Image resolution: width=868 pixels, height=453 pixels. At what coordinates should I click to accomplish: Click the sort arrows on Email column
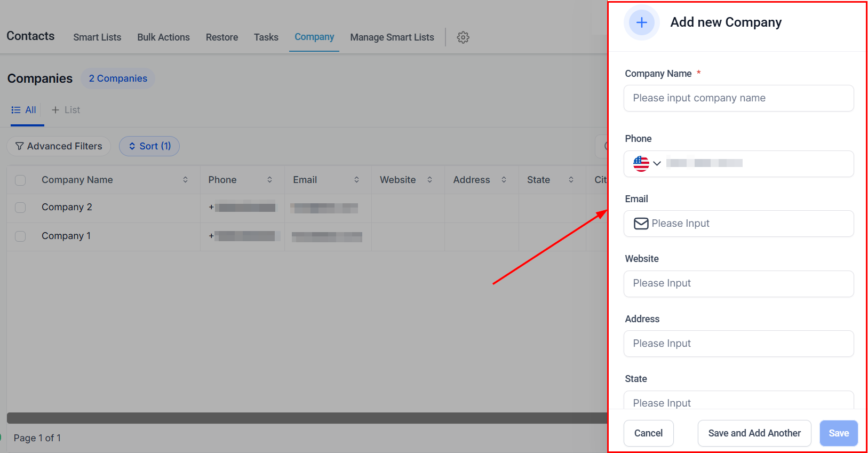click(356, 180)
